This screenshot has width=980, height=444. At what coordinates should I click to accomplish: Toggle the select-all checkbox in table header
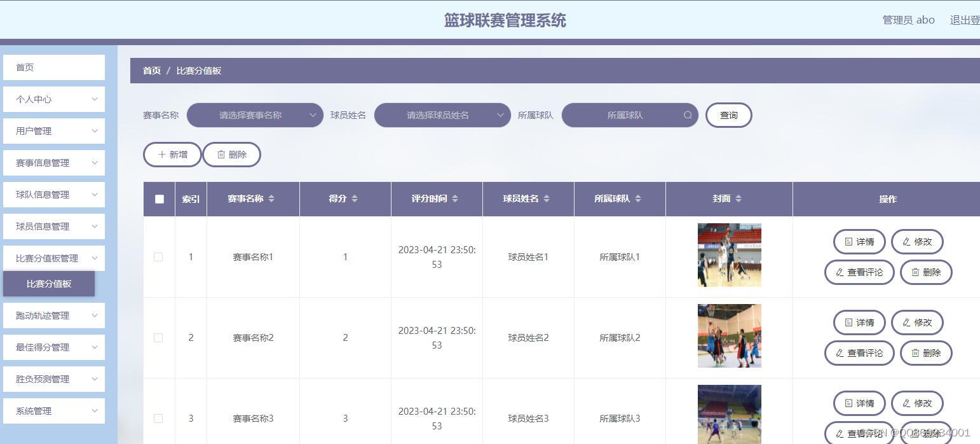click(158, 198)
